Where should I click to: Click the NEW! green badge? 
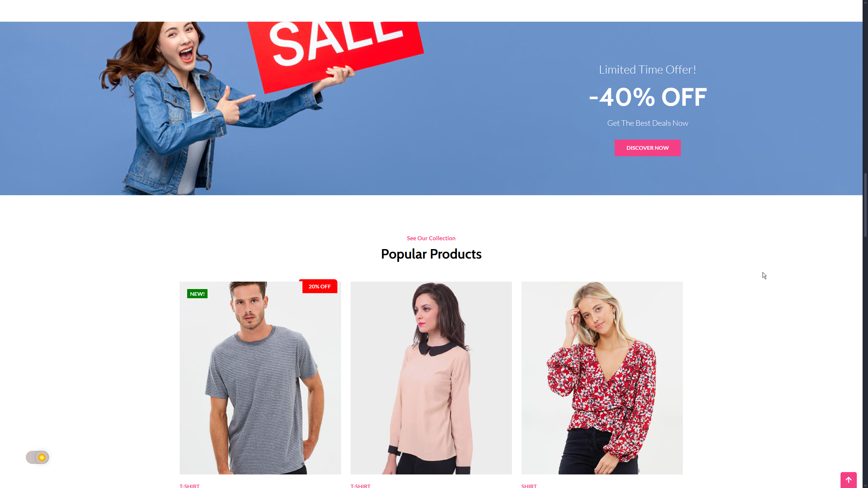[197, 294]
